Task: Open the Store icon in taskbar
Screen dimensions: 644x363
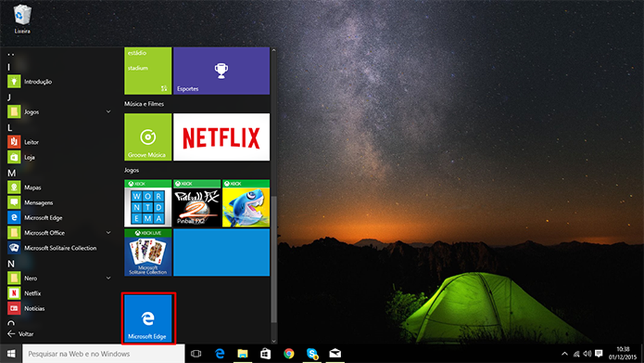Action: [266, 354]
